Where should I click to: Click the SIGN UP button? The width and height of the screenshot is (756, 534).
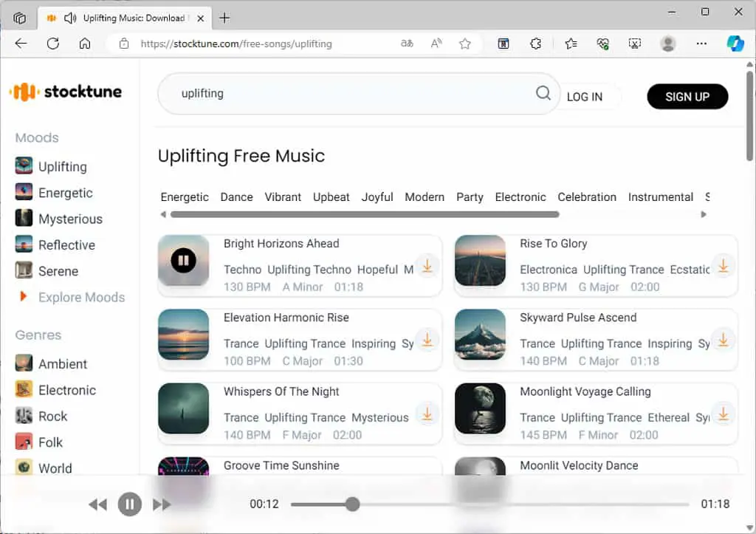[687, 97]
